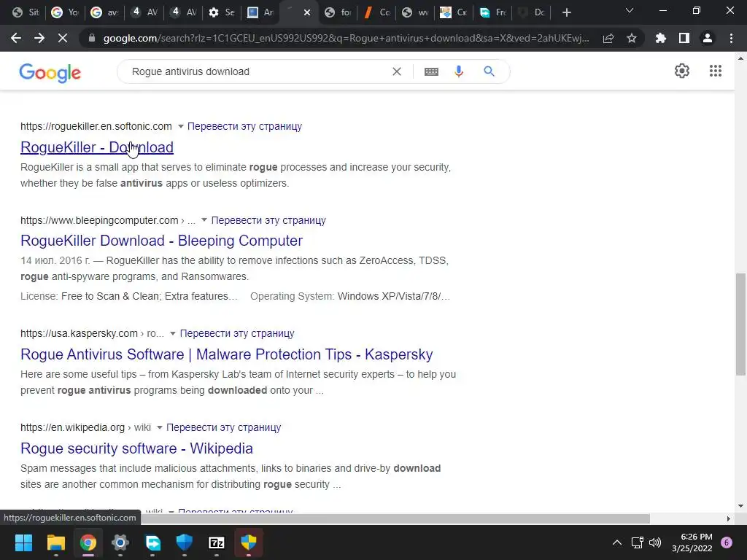The image size is (747, 560).
Task: Share this page icon in address bar
Action: [x=608, y=38]
